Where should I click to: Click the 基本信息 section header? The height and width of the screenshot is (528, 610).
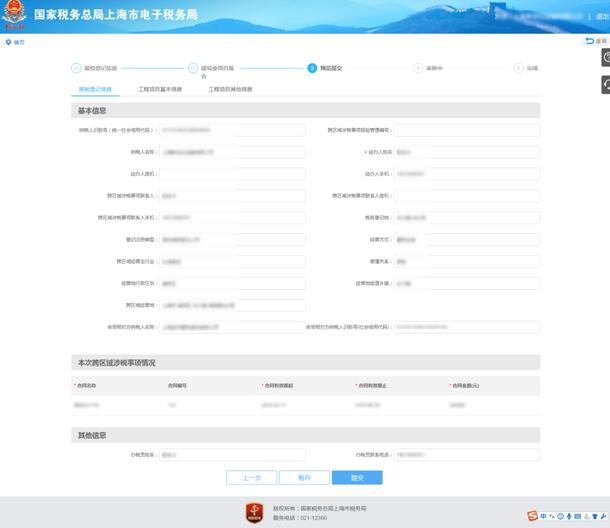(x=305, y=111)
